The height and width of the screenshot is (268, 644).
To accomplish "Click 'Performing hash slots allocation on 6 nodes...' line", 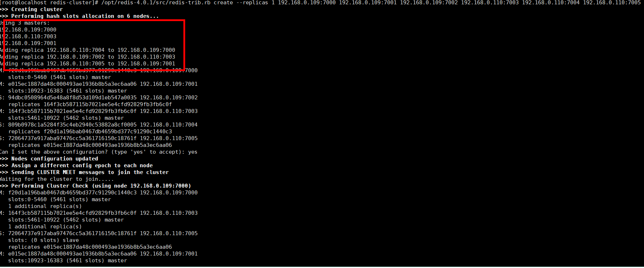I will pos(85,16).
